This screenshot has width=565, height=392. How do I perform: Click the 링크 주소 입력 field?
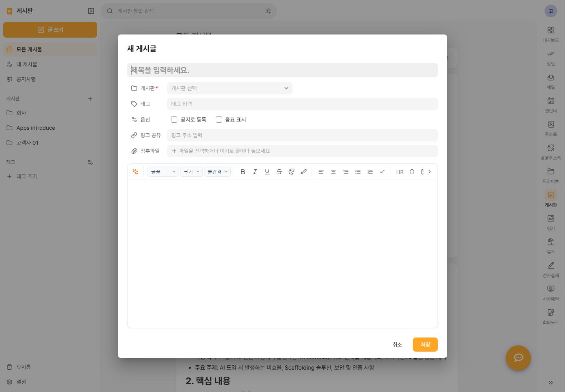point(303,135)
